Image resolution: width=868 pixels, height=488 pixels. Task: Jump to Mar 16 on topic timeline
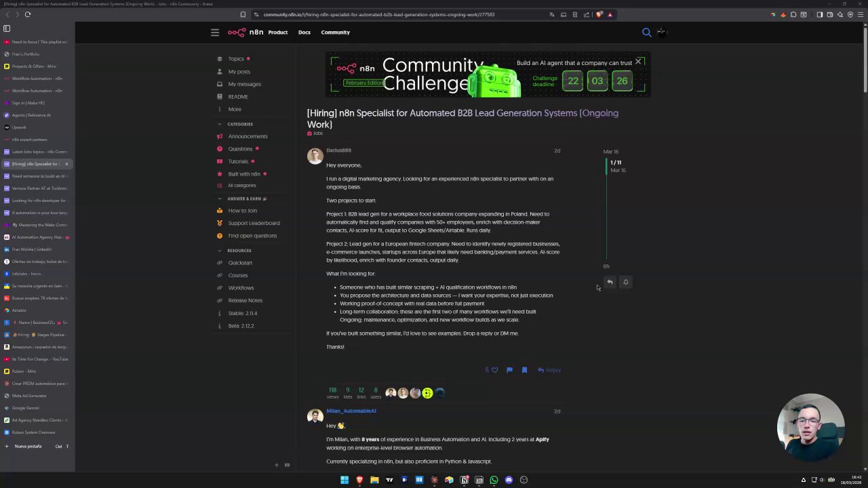click(x=611, y=152)
